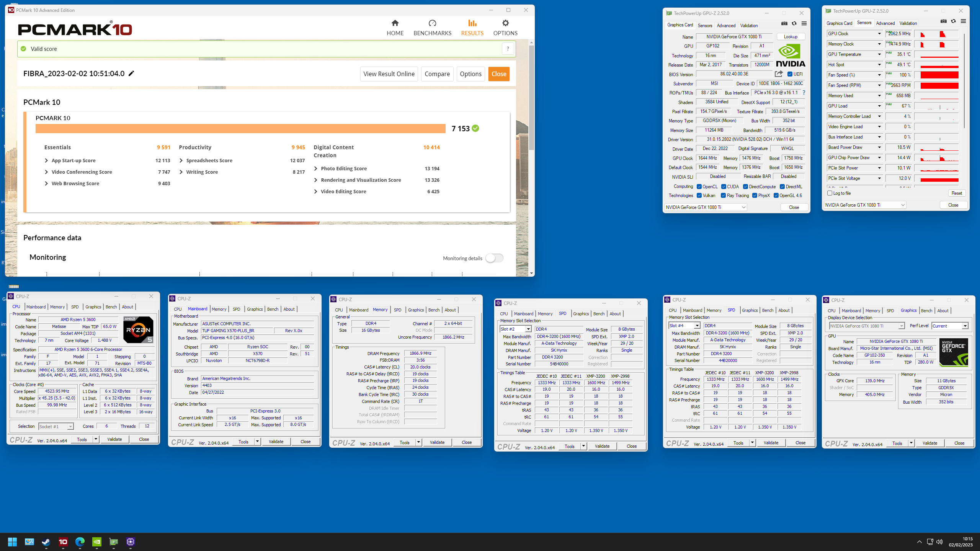
Task: Toggle CUDA checkbox in GPU-Z
Action: [724, 187]
